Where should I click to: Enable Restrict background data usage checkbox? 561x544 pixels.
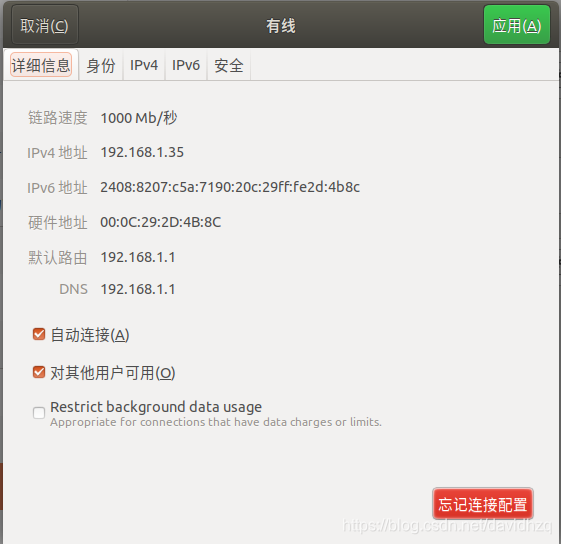click(x=39, y=413)
